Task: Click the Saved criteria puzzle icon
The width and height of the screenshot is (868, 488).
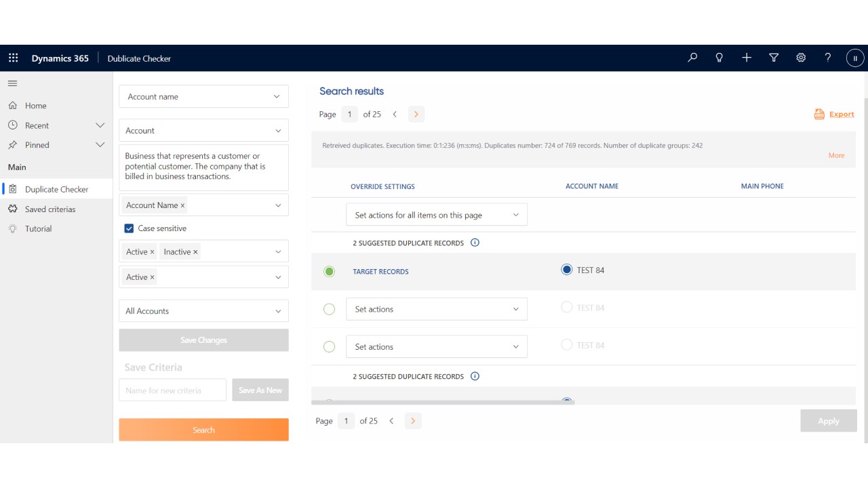Action: (12, 209)
